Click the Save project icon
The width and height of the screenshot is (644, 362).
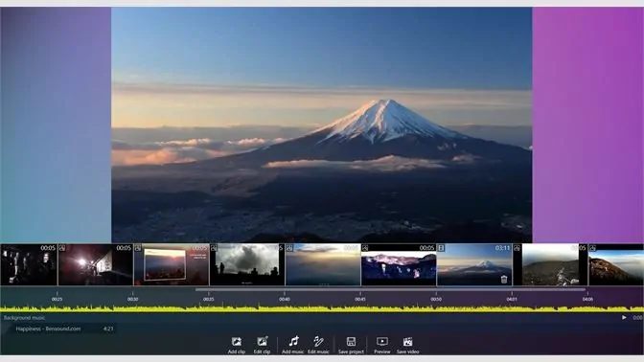(x=351, y=345)
